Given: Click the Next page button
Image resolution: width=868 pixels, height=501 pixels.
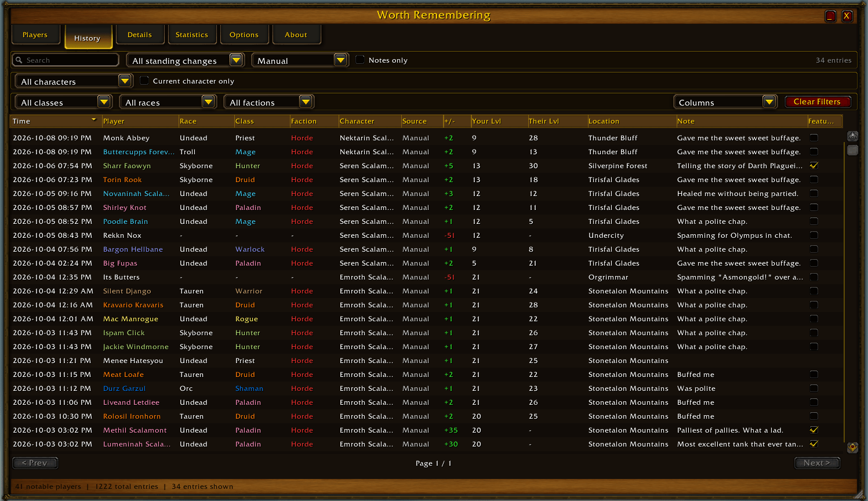Looking at the screenshot, I should point(817,463).
